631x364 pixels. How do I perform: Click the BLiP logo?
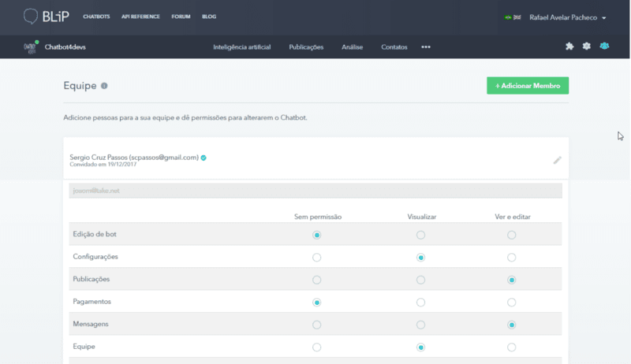(x=43, y=17)
